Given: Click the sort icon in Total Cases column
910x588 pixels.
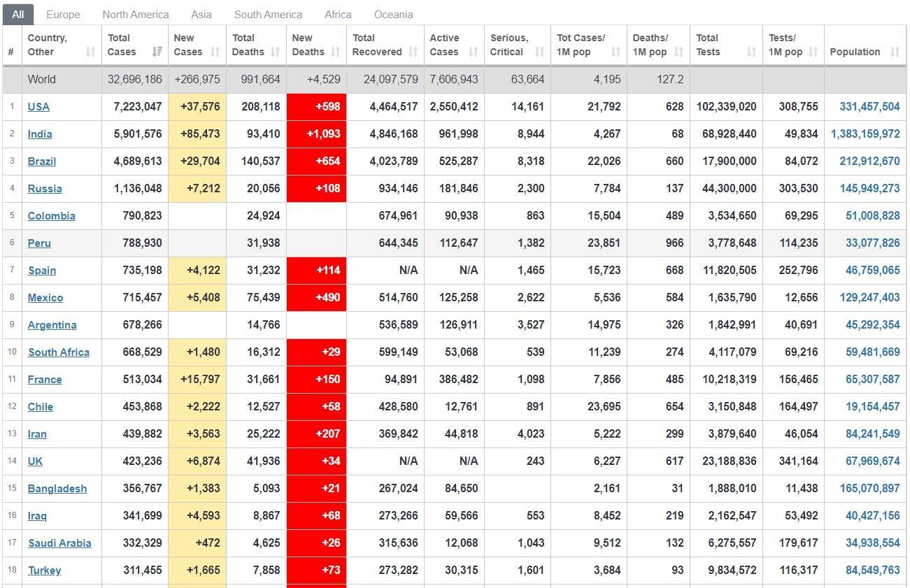Looking at the screenshot, I should coord(157,52).
